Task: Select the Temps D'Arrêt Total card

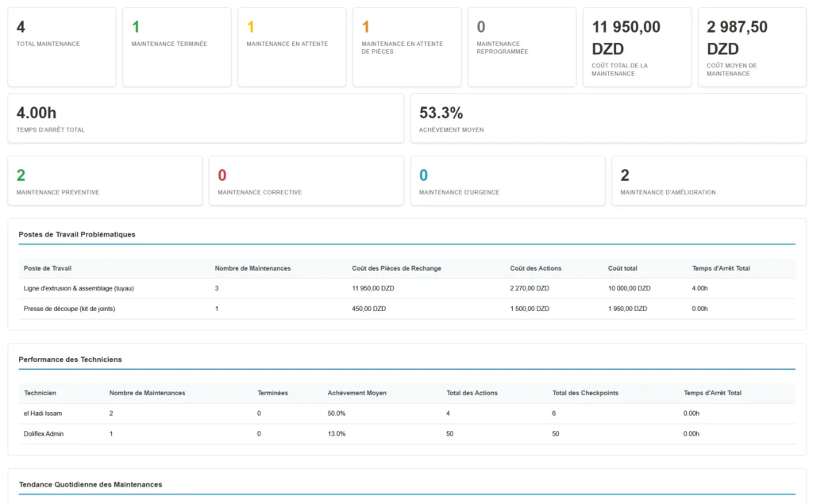Action: (205, 117)
